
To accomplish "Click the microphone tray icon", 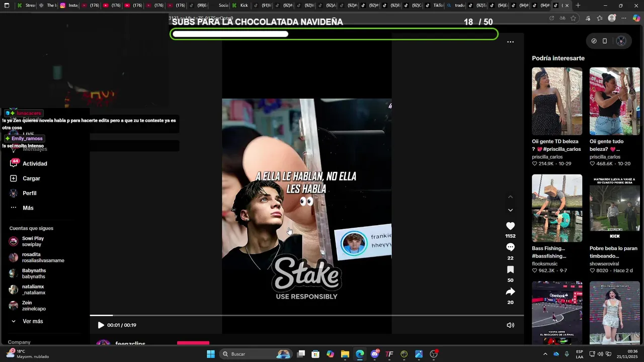I will tap(567, 354).
